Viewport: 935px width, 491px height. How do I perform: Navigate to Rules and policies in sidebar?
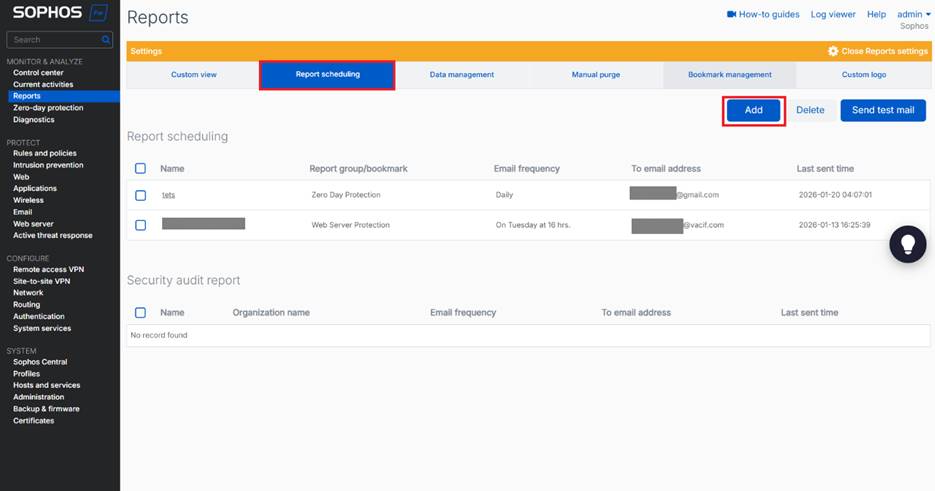click(x=44, y=153)
